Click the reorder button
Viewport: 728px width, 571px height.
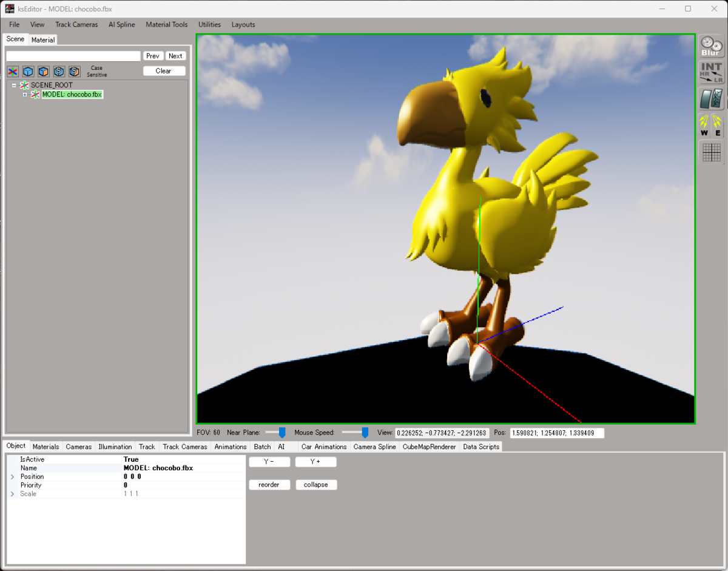click(269, 485)
